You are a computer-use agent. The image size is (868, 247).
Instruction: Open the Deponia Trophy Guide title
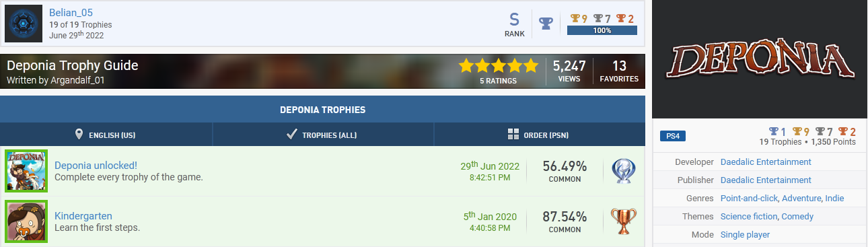coord(73,65)
